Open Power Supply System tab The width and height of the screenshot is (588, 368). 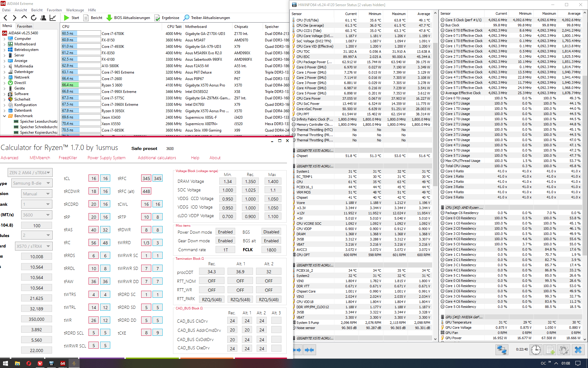[107, 158]
